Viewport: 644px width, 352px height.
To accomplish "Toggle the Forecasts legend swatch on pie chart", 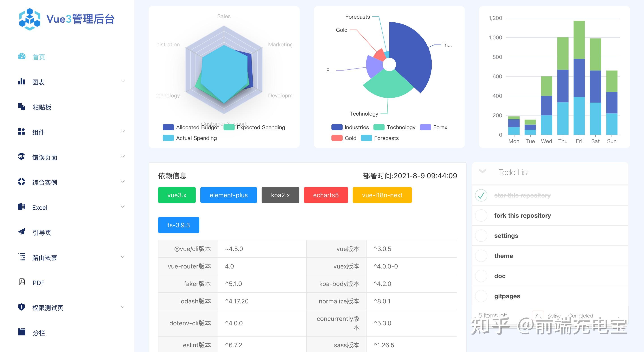I will click(x=366, y=138).
